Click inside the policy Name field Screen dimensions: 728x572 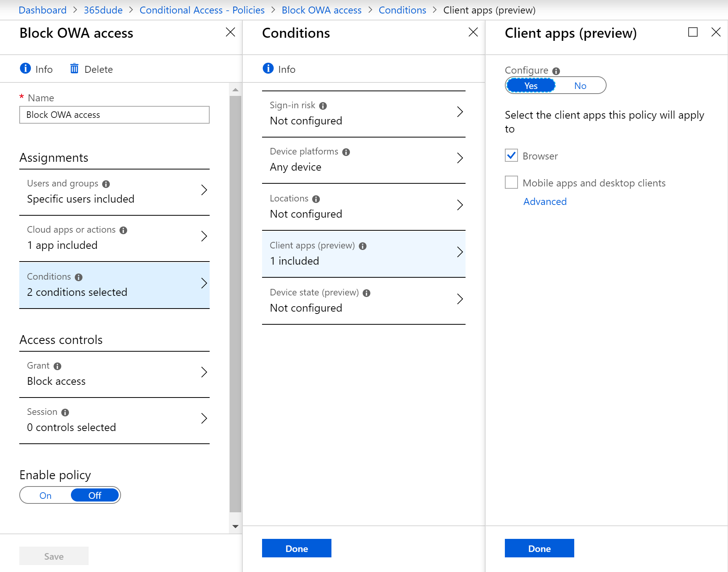pos(114,115)
